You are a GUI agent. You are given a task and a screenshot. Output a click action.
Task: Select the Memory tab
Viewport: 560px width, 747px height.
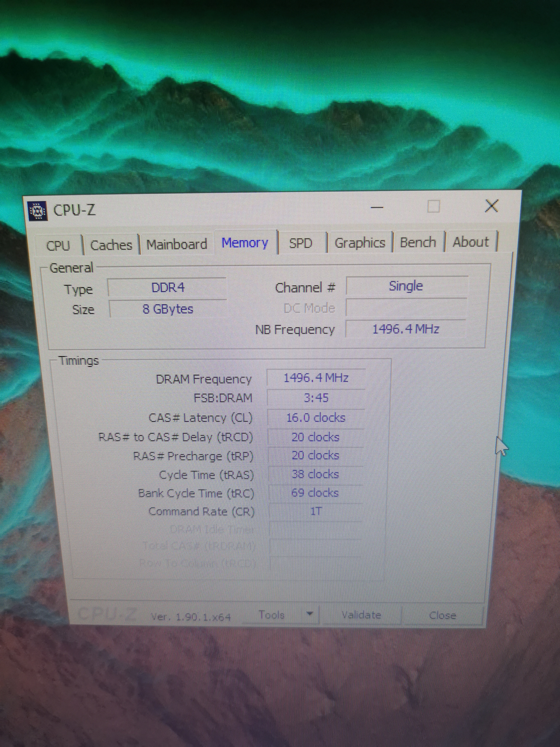coord(245,243)
